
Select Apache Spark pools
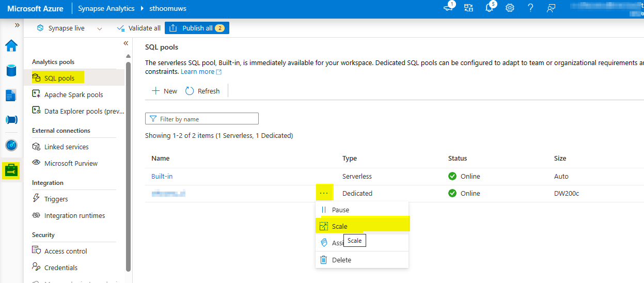coord(74,95)
